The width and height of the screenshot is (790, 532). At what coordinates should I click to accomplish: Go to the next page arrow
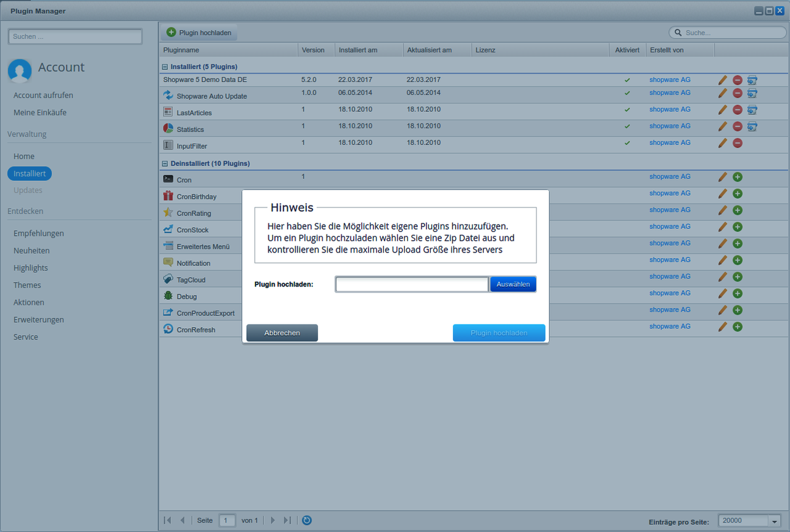click(x=273, y=520)
